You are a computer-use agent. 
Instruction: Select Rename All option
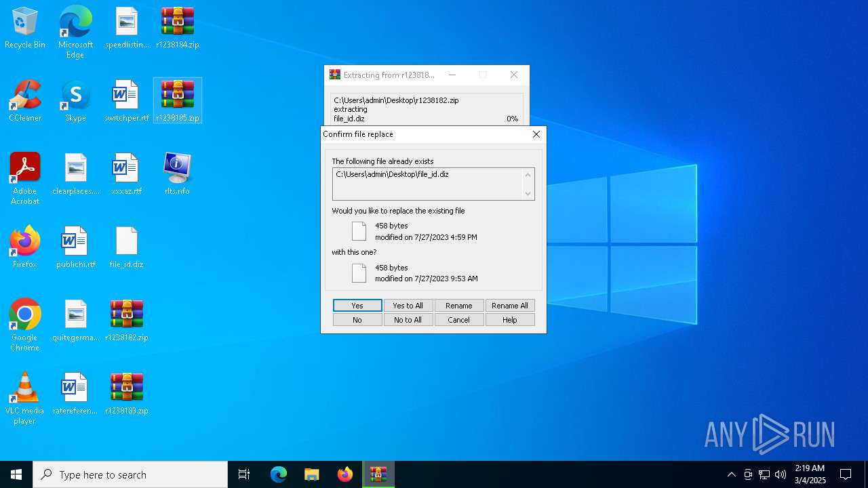coord(510,306)
